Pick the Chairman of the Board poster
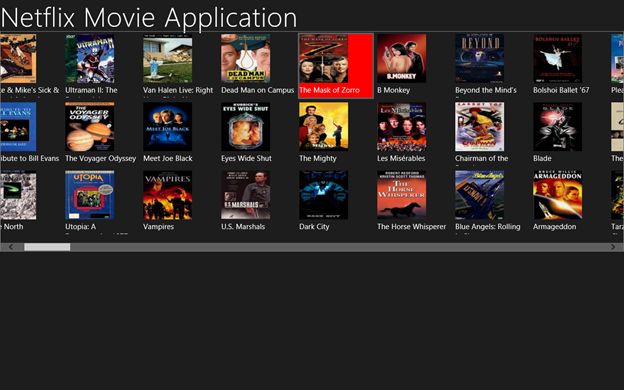This screenshot has width=624, height=390. pos(480,127)
